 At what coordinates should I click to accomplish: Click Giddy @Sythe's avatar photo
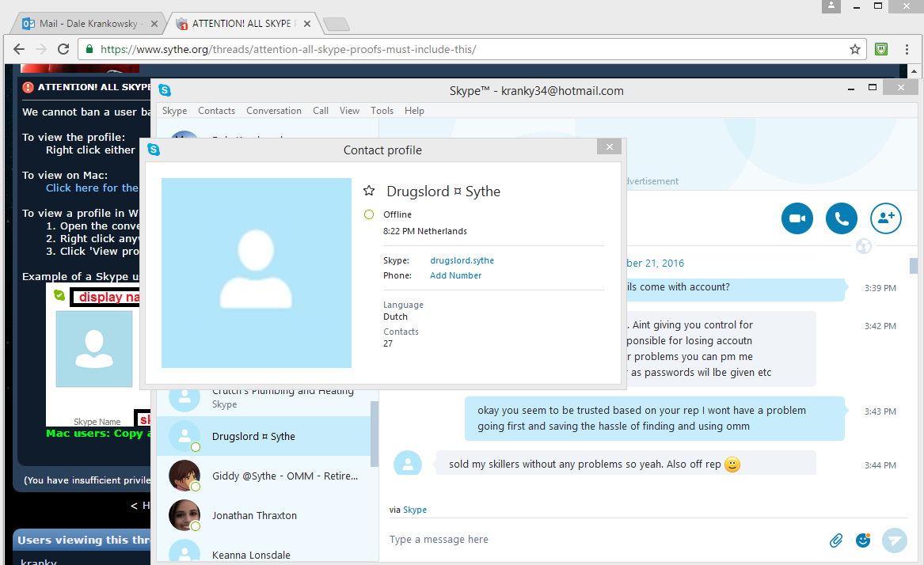click(x=184, y=476)
